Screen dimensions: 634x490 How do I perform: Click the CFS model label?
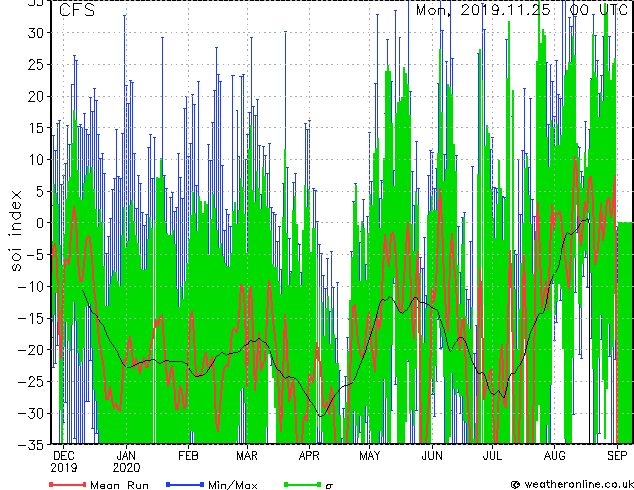point(77,10)
